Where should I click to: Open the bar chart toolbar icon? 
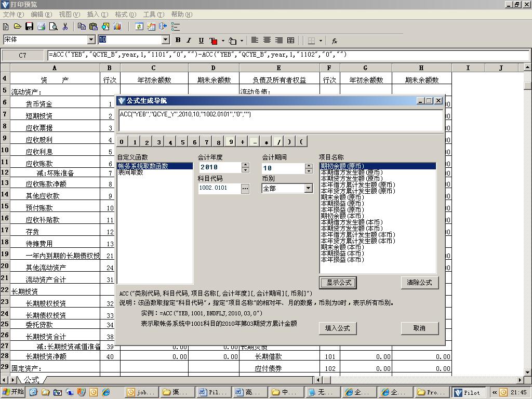click(117, 26)
